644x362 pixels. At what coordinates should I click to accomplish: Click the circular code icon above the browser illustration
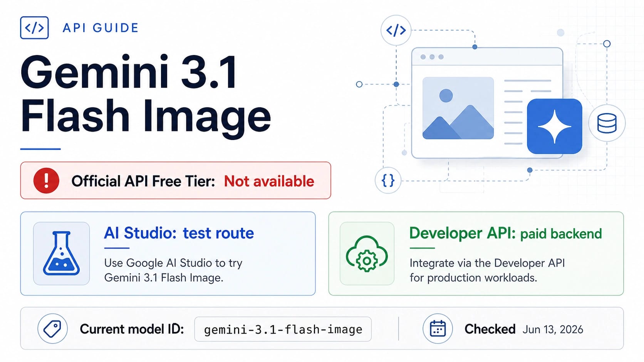click(396, 30)
